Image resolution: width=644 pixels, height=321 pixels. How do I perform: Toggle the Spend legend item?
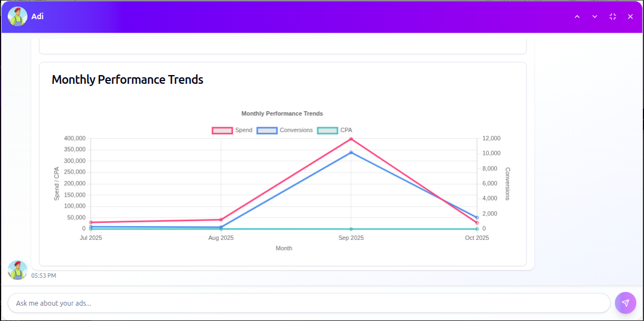[232, 130]
